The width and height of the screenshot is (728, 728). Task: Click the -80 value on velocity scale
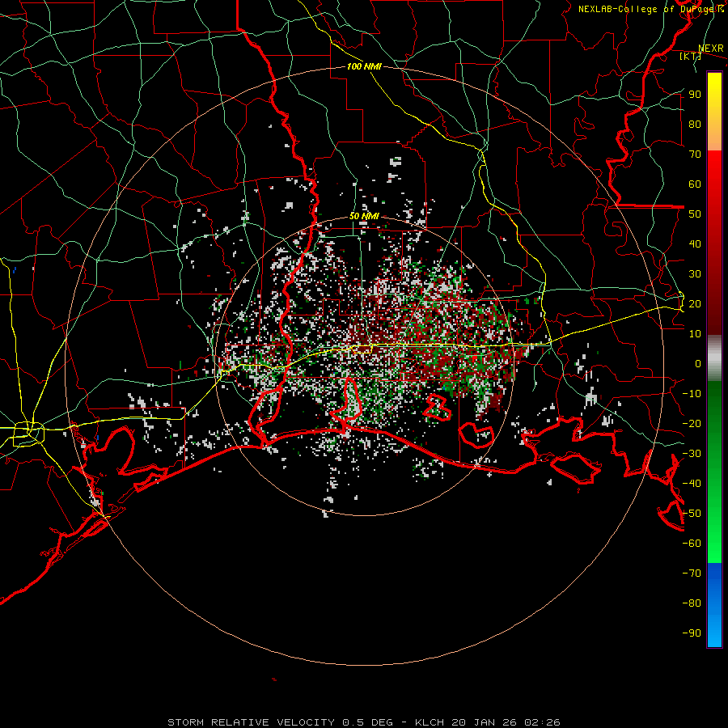(x=692, y=603)
